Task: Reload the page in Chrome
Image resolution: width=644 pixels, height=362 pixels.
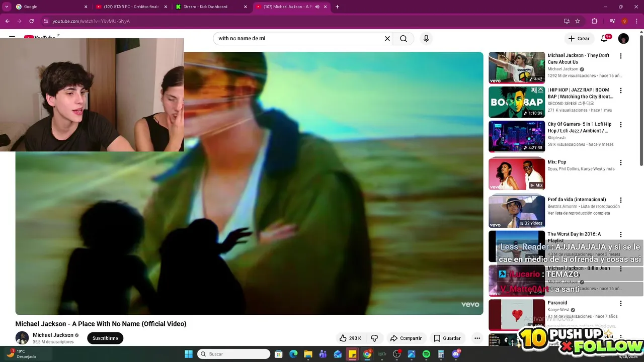Action: pos(31,21)
